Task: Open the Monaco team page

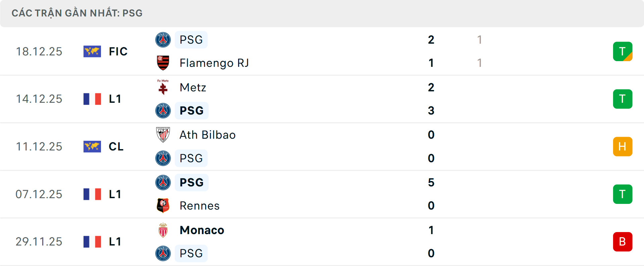Action: pyautogui.click(x=202, y=230)
